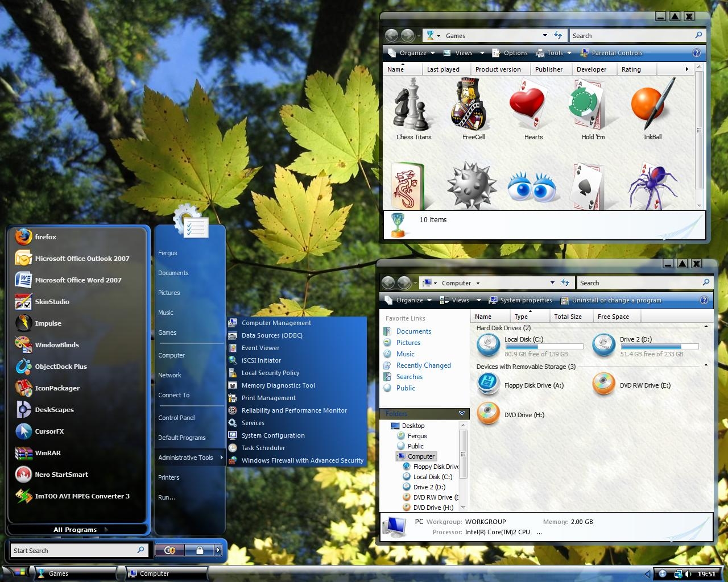The height and width of the screenshot is (582, 728).
Task: Click Options in Games toolbar
Action: [x=509, y=53]
